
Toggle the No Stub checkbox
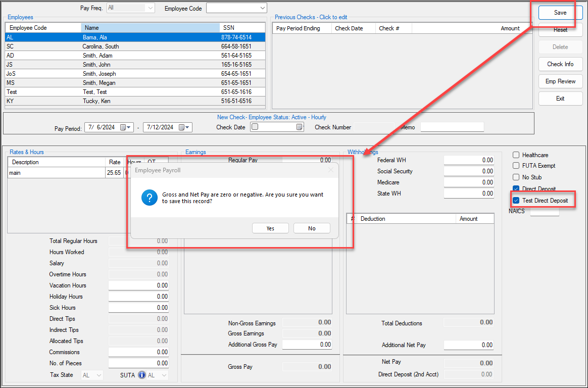pos(517,177)
